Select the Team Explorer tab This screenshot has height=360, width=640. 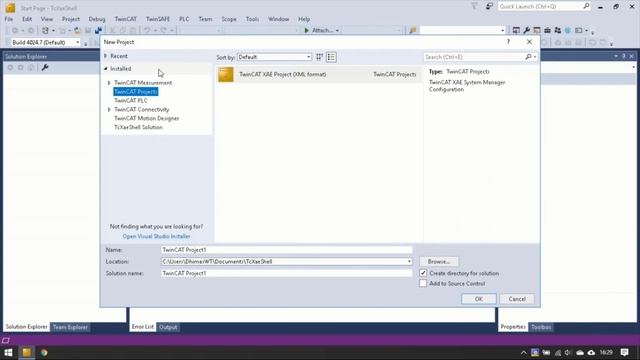point(70,327)
